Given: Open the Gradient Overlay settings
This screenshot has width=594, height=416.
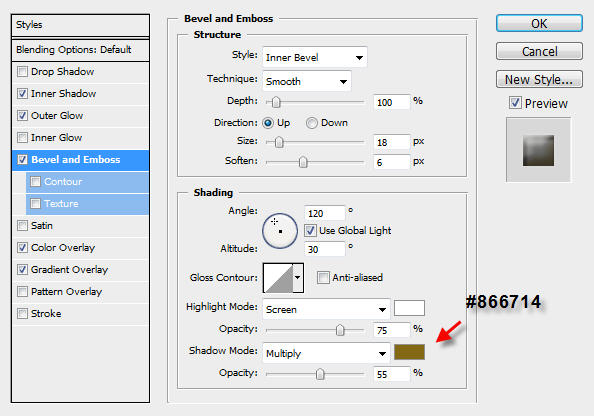Looking at the screenshot, I should point(69,269).
